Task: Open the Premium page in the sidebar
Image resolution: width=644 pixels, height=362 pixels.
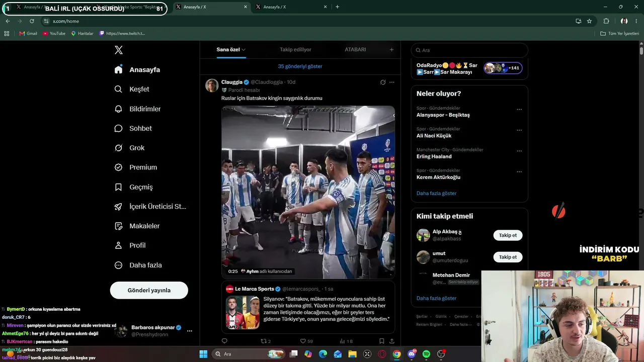Action: pyautogui.click(x=136, y=167)
